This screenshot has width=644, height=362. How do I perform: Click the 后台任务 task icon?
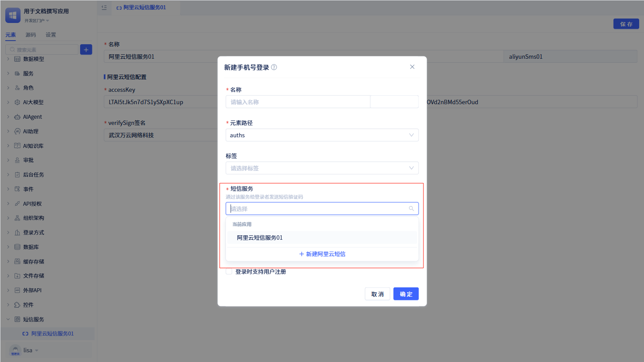tap(17, 175)
